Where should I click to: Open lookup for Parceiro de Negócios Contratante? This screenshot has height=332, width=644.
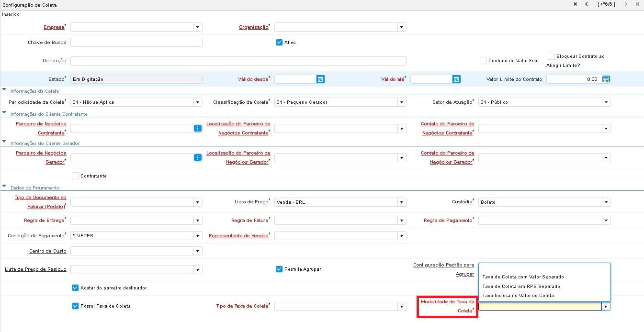(197, 128)
